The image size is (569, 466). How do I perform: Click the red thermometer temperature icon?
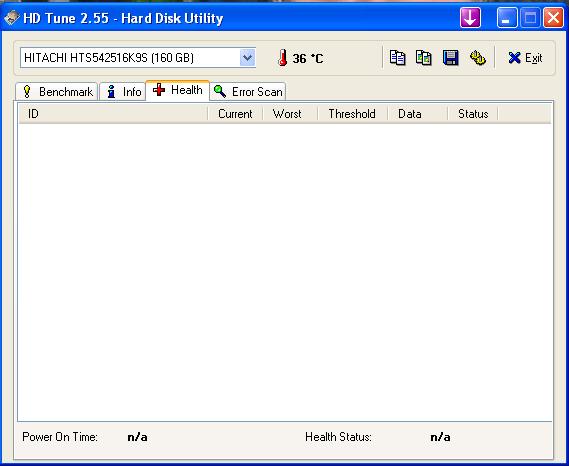[283, 58]
